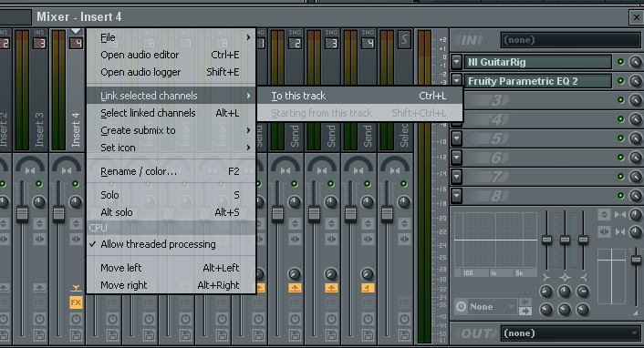Click slot 6 mix level knob

[x=636, y=158]
